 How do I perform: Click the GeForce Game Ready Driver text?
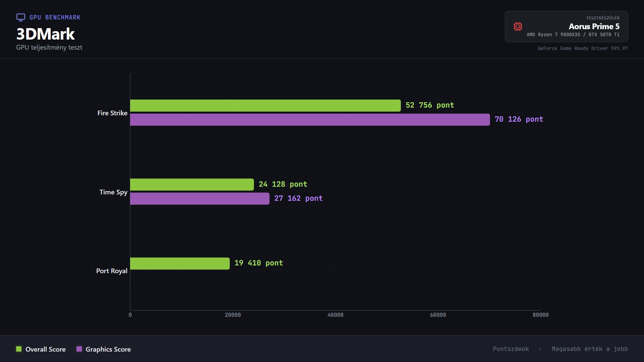(582, 48)
